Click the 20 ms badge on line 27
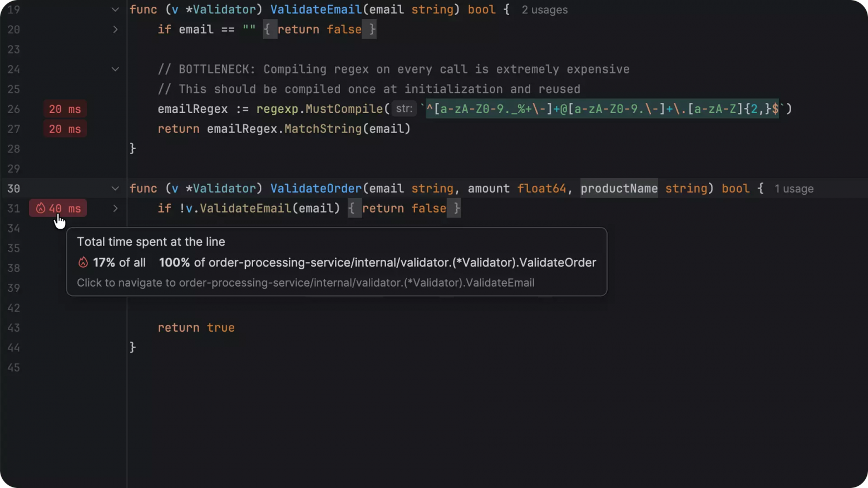The height and width of the screenshot is (488, 868). [x=65, y=129]
